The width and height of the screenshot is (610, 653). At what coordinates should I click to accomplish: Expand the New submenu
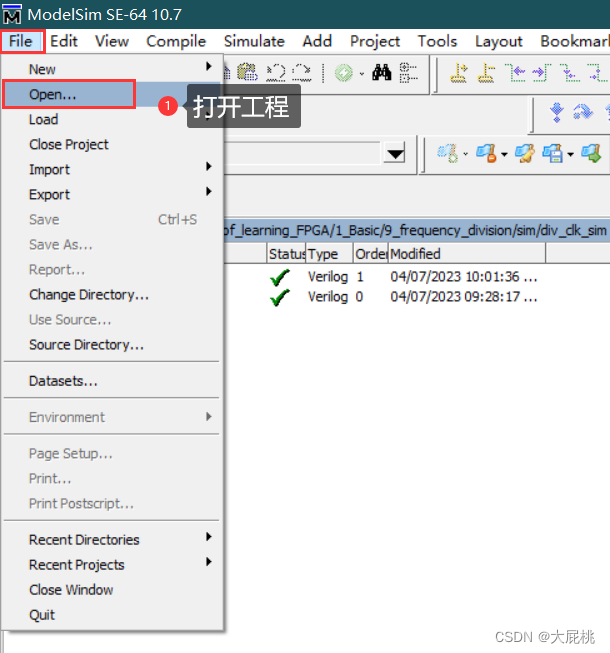click(x=112, y=69)
